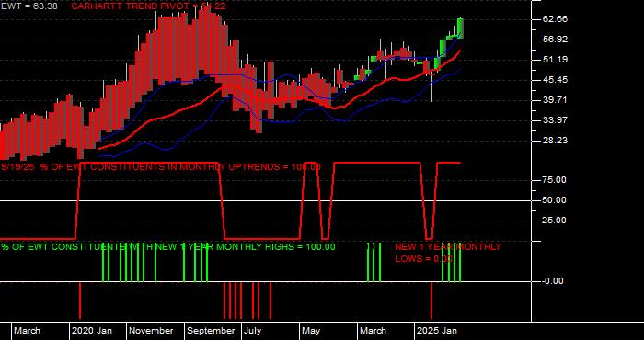Click the 50.00 uptrend axis label
Screen dimensions: 644x340
(x=555, y=200)
